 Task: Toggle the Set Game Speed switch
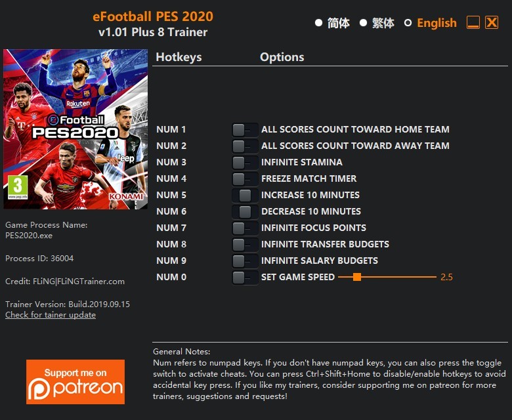point(245,278)
